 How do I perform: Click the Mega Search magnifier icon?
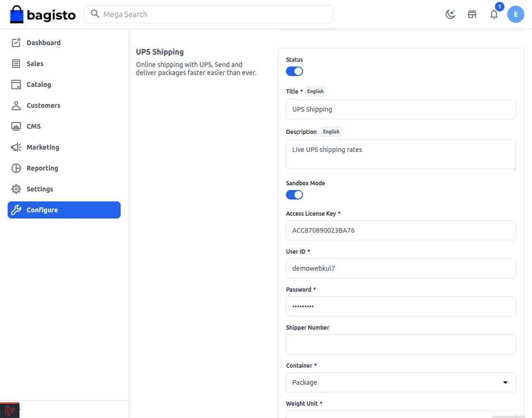pos(95,14)
